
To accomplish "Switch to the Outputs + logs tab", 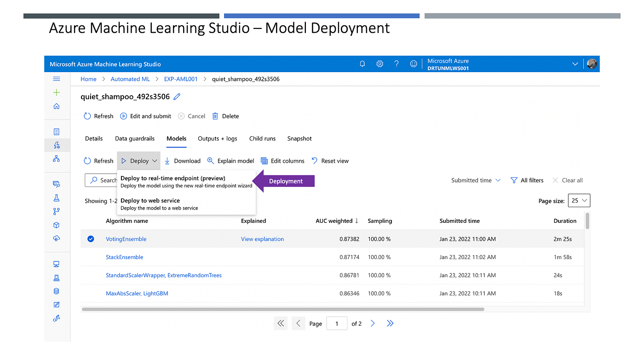I will (218, 138).
